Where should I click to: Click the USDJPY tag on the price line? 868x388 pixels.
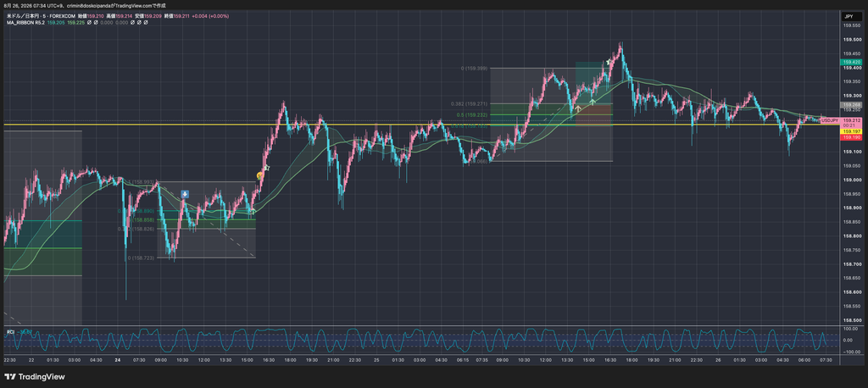pos(831,120)
